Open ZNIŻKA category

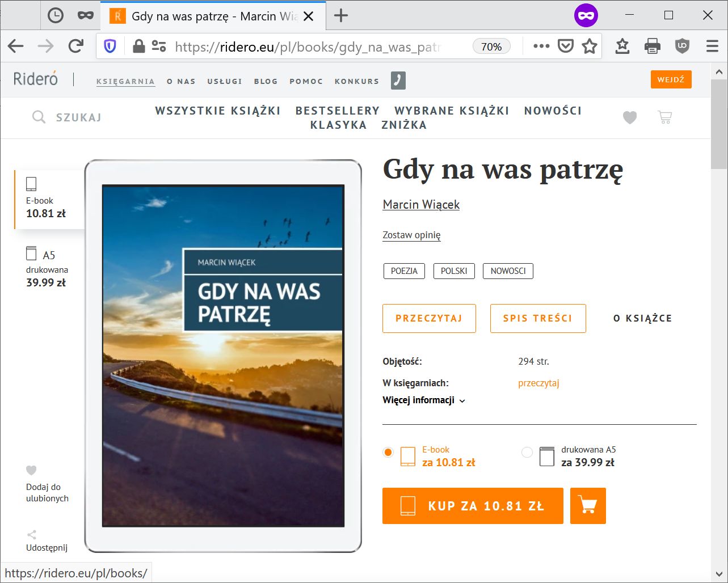click(404, 125)
